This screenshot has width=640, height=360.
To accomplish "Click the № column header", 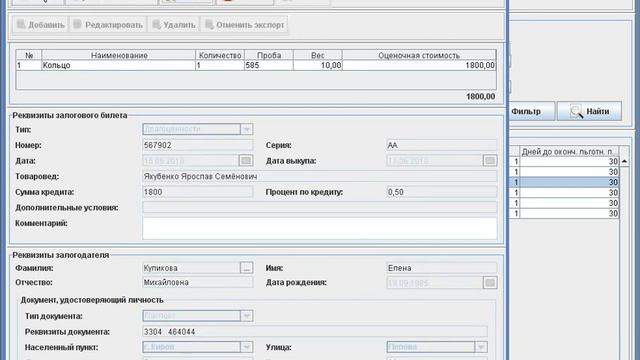I will pyautogui.click(x=29, y=55).
